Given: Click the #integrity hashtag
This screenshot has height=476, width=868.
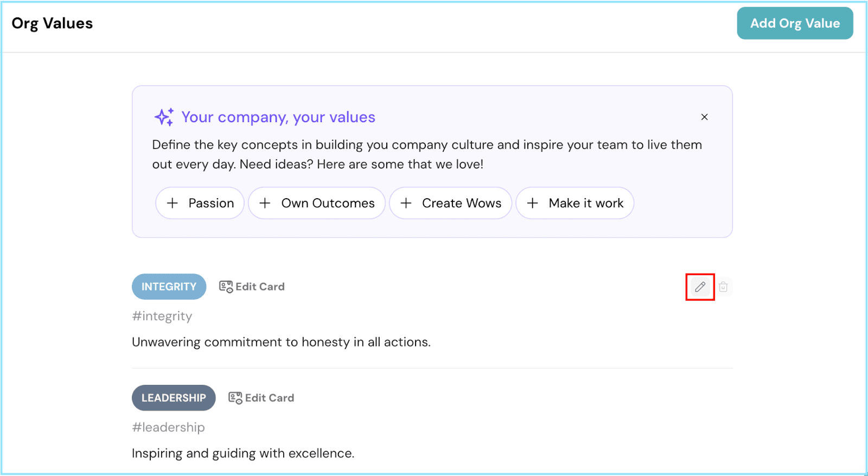Looking at the screenshot, I should coord(162,316).
